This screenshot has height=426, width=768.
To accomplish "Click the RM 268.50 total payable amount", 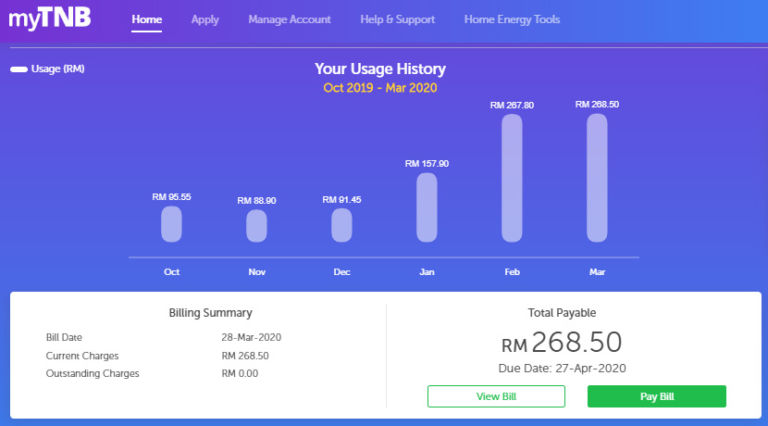I will 561,343.
